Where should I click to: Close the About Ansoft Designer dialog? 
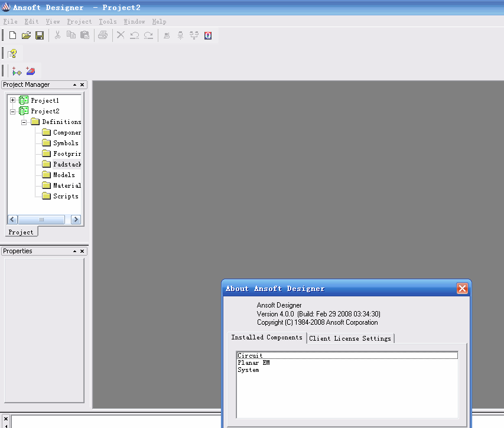click(x=462, y=288)
